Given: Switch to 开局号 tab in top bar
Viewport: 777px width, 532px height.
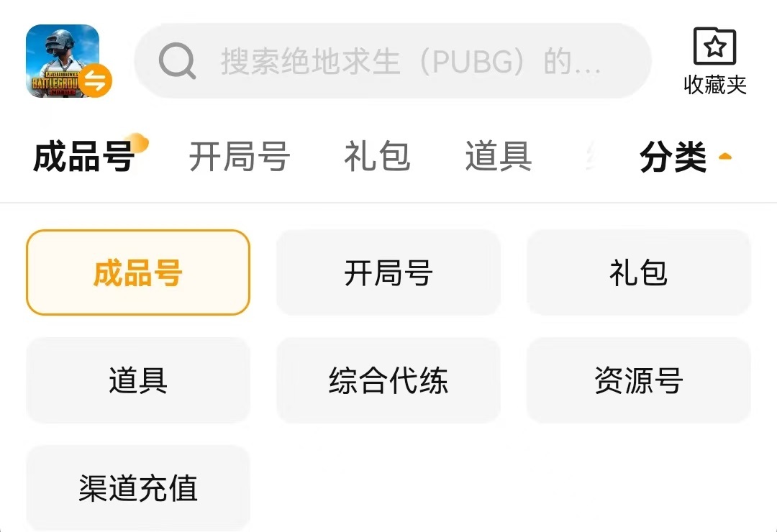Looking at the screenshot, I should point(239,157).
